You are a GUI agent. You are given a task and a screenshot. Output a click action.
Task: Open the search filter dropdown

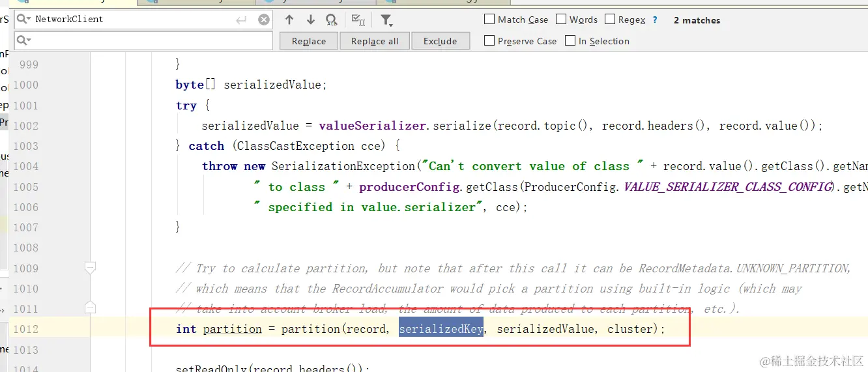(386, 20)
